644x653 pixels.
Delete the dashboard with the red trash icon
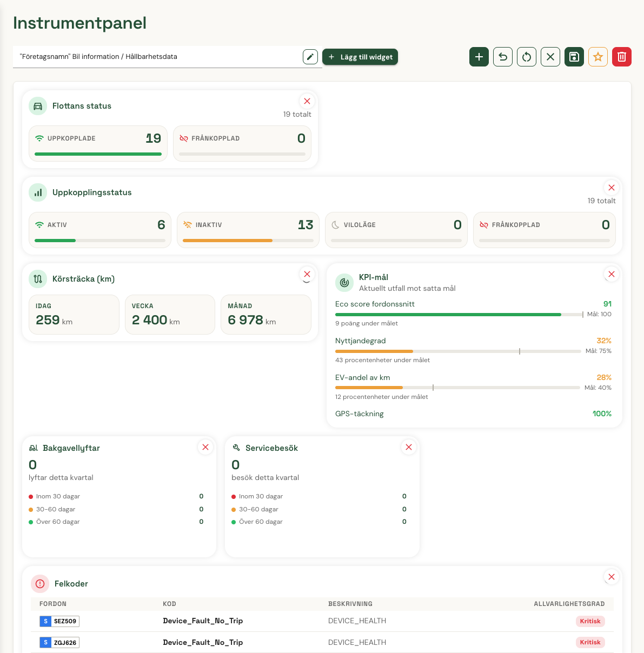622,57
